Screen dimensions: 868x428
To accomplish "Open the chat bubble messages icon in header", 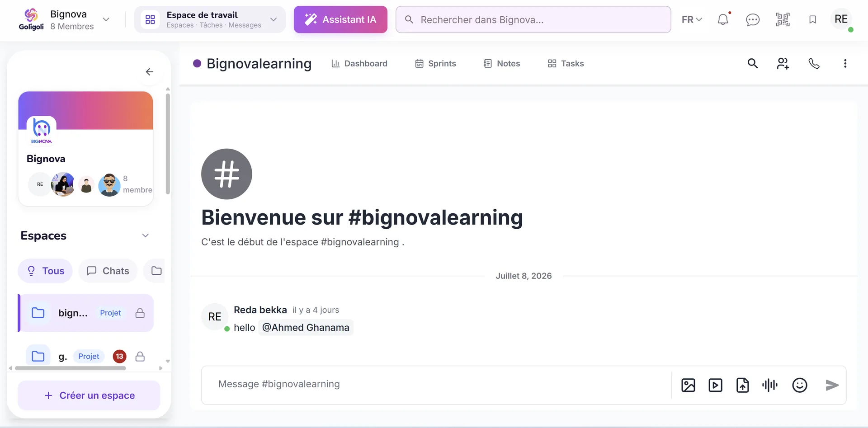I will 753,19.
